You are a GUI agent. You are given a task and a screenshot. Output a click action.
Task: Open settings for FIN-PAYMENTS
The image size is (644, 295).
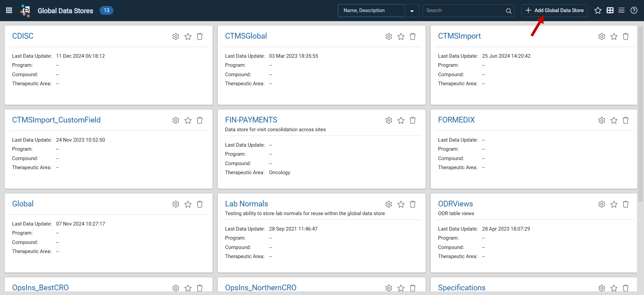tap(389, 120)
